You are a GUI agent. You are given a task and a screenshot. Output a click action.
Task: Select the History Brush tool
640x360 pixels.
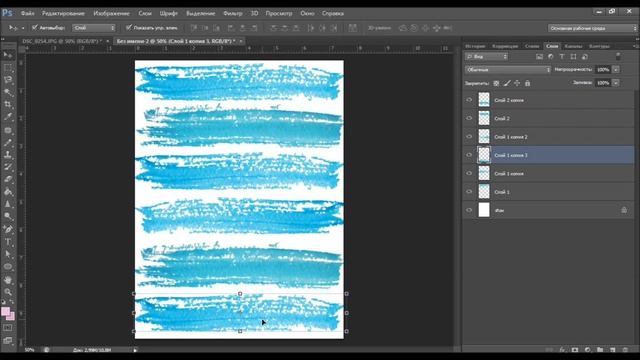click(8, 167)
